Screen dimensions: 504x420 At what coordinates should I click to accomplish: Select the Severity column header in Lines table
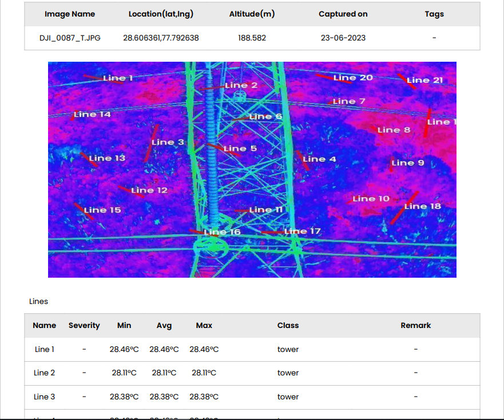pos(84,325)
